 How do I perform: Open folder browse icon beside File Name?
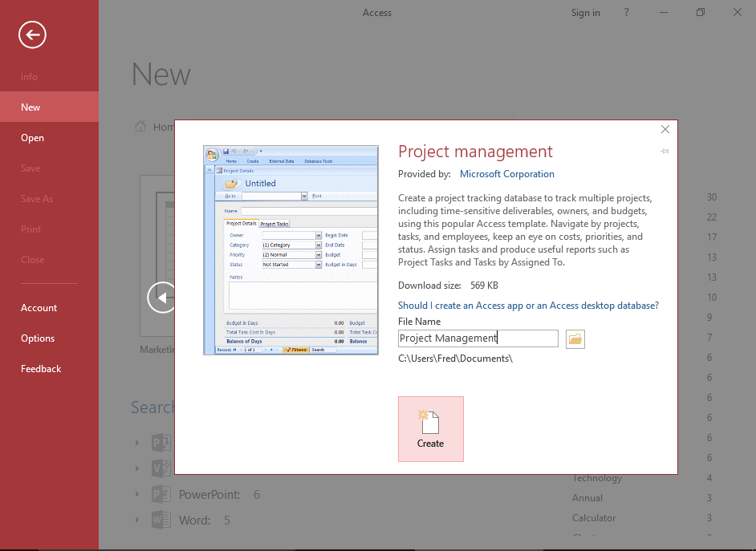coord(575,339)
